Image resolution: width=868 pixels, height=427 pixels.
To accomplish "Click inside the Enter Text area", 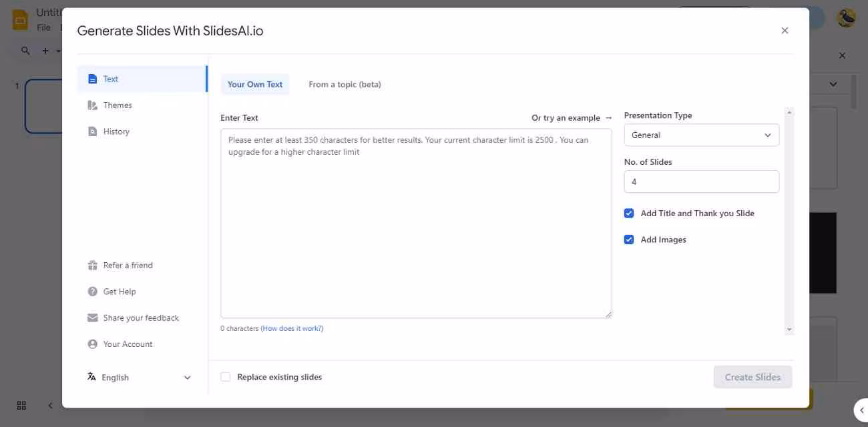I will coord(416,227).
